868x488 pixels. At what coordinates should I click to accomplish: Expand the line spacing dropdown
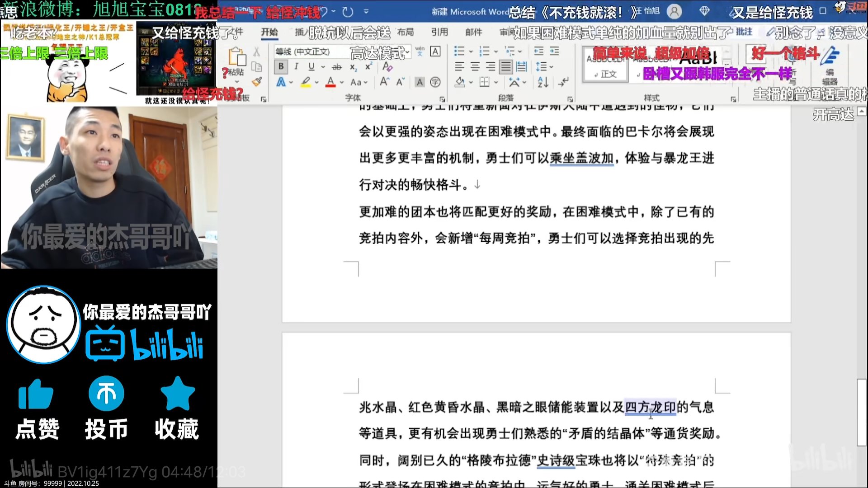551,67
